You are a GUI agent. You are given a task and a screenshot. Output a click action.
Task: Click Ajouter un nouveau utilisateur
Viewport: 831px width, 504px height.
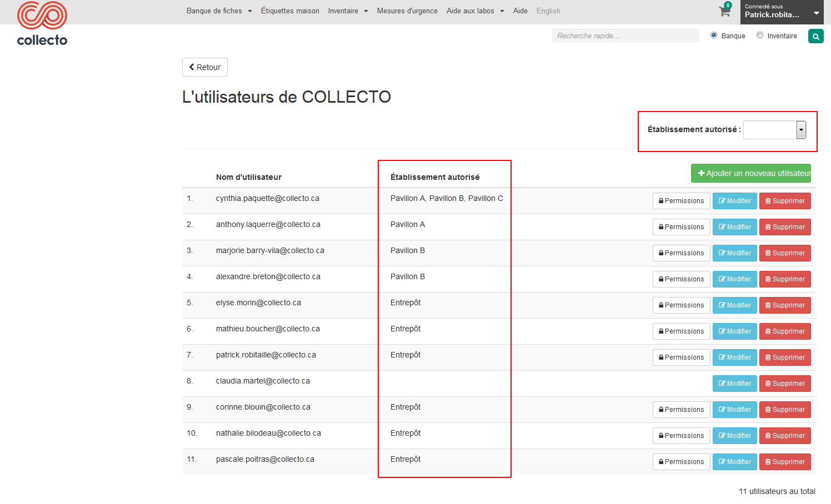751,173
